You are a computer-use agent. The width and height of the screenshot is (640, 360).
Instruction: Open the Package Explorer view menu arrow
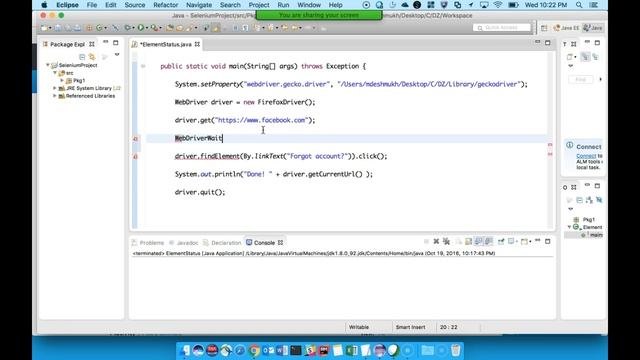click(117, 55)
